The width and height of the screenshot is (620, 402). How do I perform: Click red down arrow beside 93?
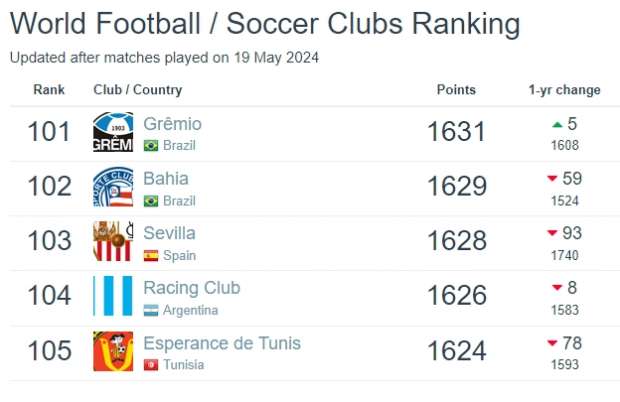click(x=552, y=233)
